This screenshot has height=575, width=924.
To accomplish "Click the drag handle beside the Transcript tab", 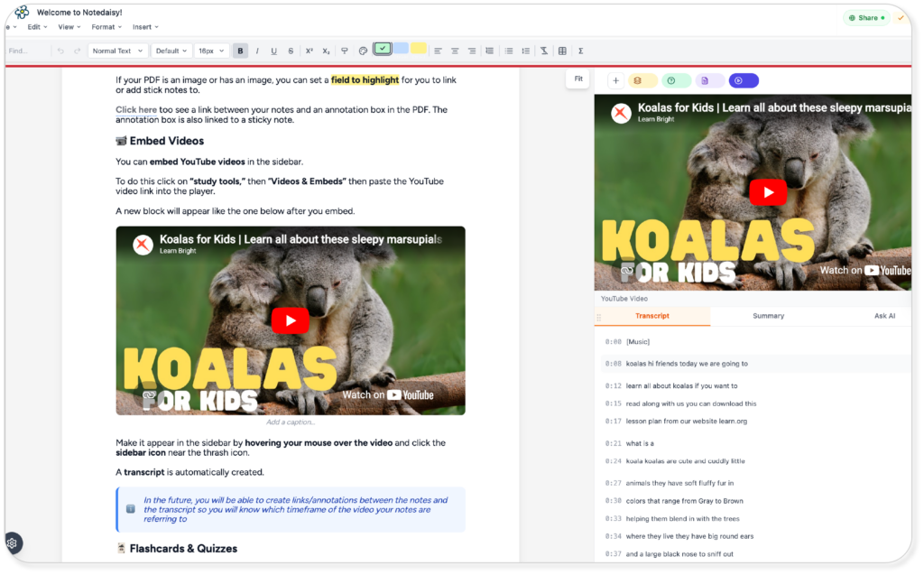I will [598, 317].
